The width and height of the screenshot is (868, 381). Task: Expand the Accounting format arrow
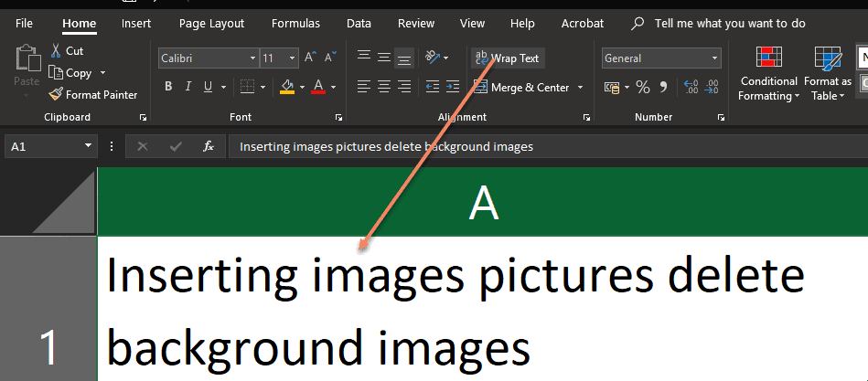pyautogui.click(x=627, y=88)
